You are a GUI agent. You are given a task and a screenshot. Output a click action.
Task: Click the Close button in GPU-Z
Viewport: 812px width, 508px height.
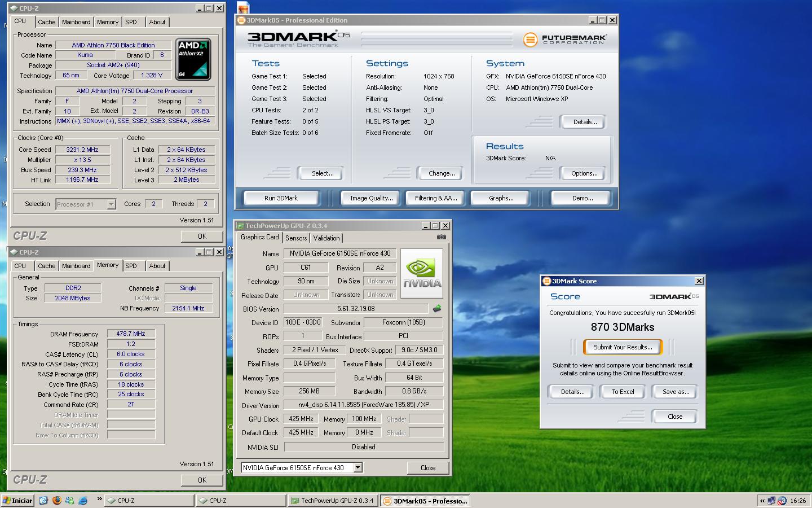point(428,468)
